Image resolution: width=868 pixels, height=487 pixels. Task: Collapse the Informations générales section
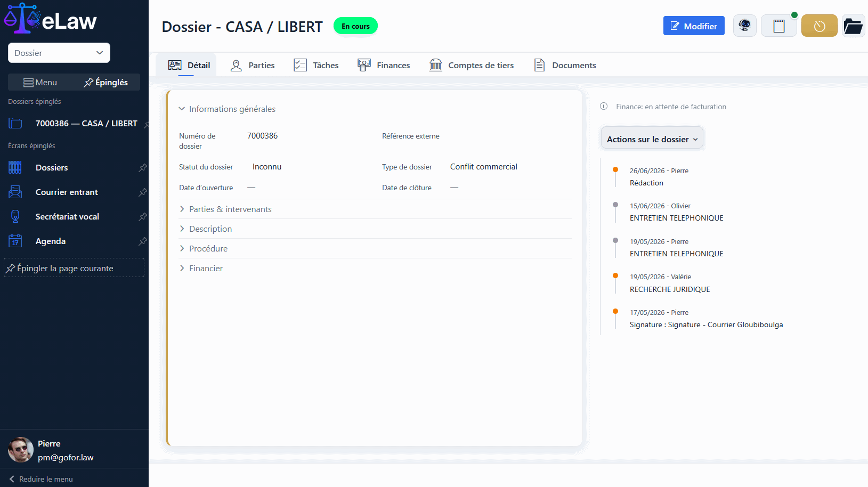tap(228, 109)
